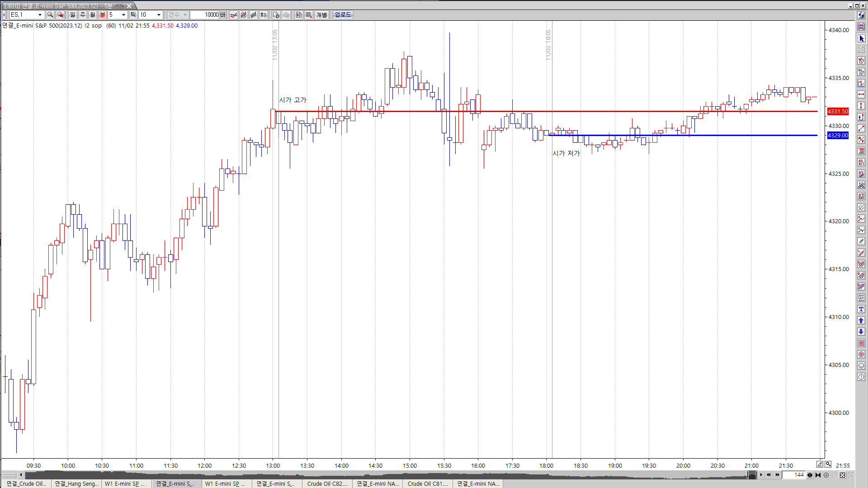868x488 pixels.
Task: Click the magnifier search icon beside the ES,1 field
Action: click(50, 15)
